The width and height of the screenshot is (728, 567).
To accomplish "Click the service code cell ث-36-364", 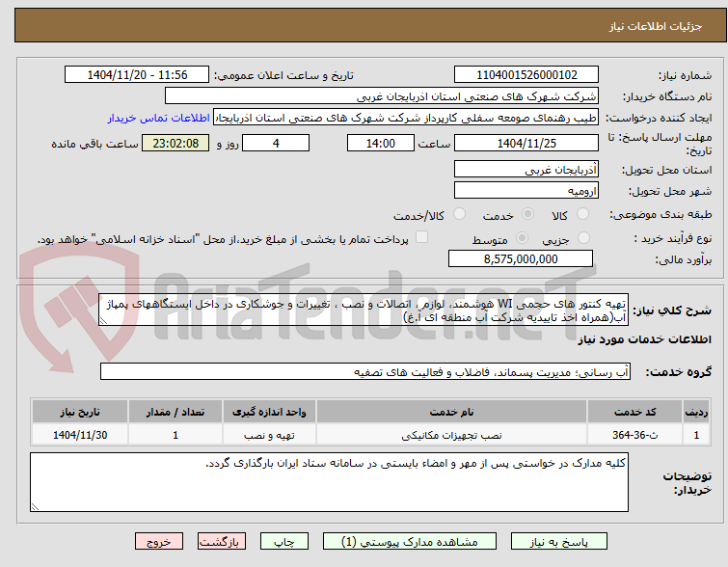I will [634, 435].
